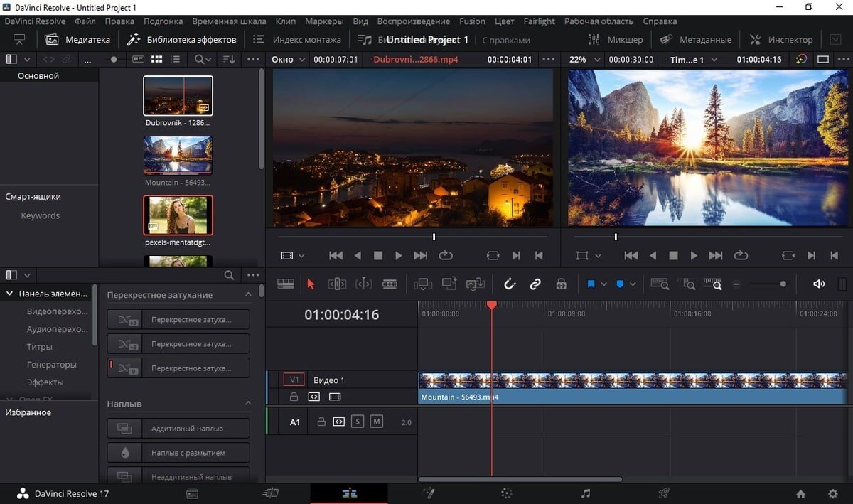Select the blade edit mode tool

[390, 284]
